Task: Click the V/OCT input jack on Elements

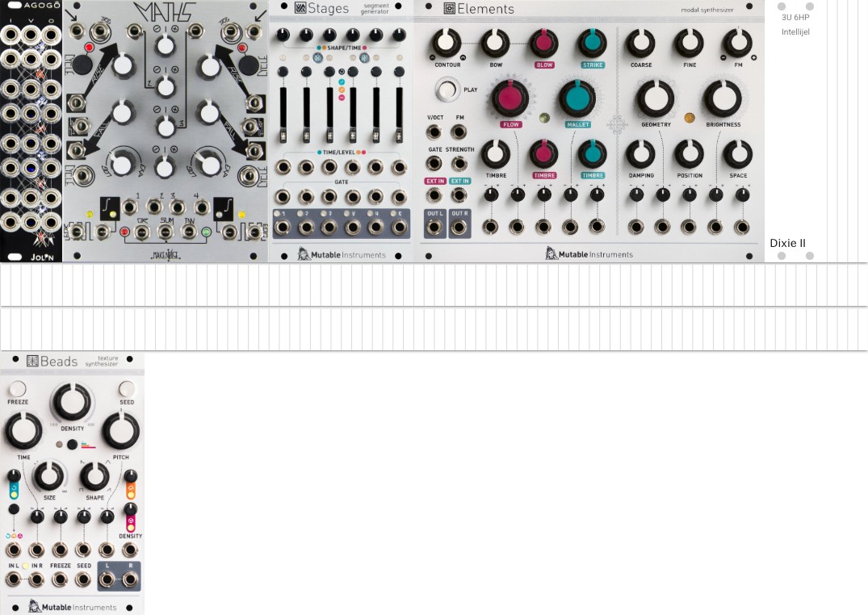Action: (434, 132)
